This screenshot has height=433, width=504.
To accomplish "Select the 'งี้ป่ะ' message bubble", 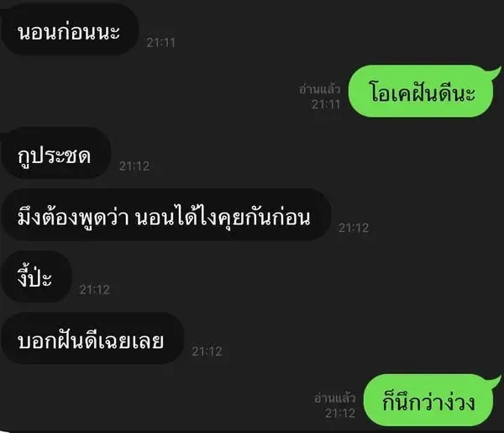I will (x=36, y=277).
